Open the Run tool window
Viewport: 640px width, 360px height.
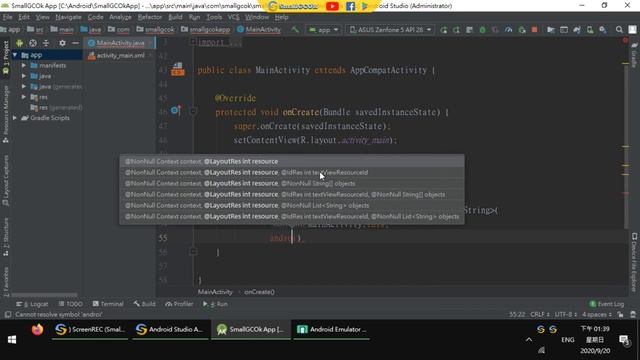(x=216, y=304)
